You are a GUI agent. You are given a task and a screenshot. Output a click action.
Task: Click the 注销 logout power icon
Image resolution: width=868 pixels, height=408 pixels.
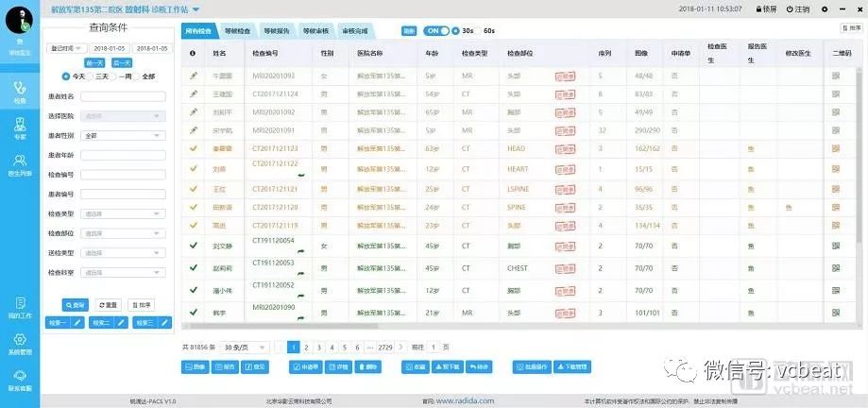(790, 8)
